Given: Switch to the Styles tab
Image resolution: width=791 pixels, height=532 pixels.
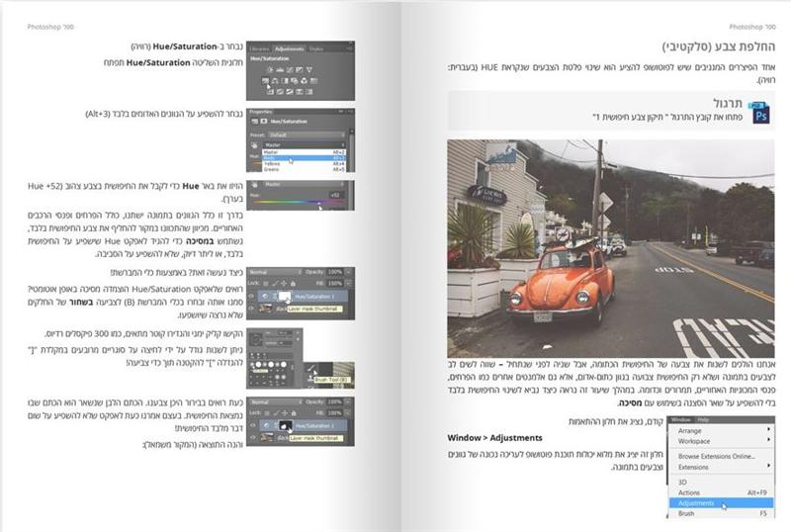Looking at the screenshot, I should [316, 49].
